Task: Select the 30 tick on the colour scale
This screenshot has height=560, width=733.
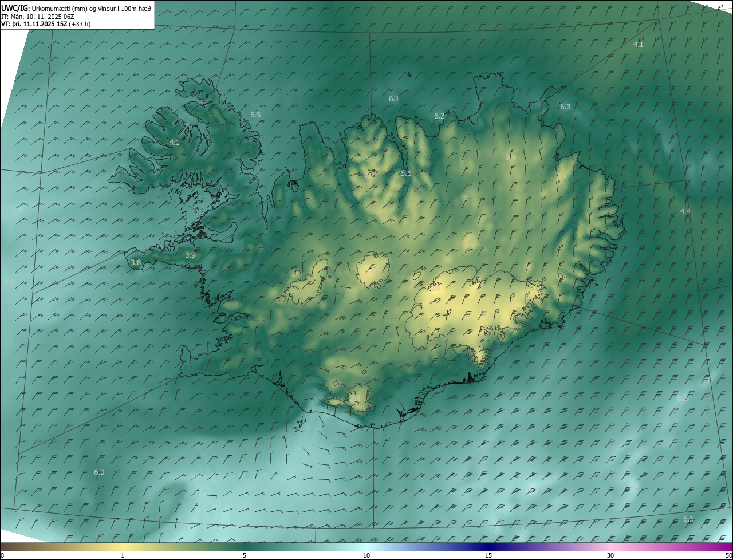Action: (610, 556)
